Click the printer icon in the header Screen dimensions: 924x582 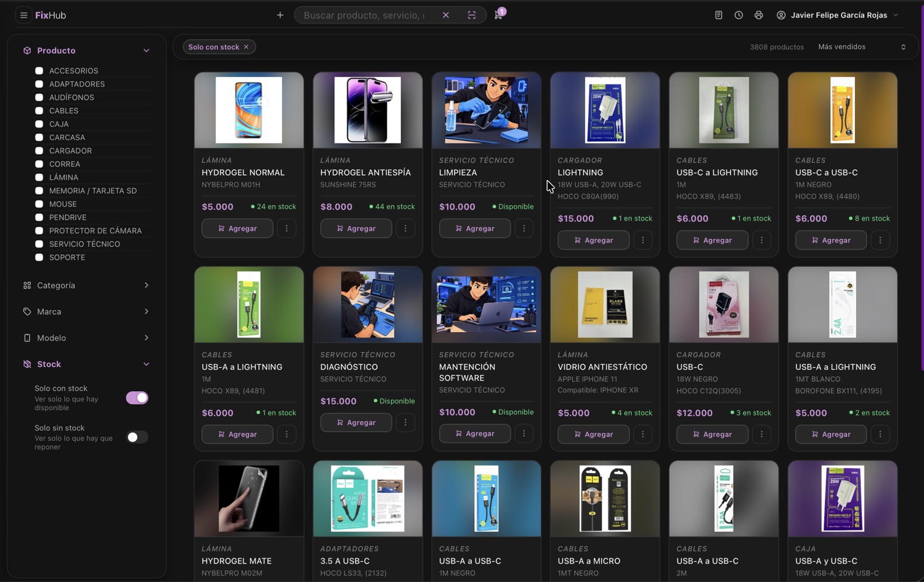[759, 15]
